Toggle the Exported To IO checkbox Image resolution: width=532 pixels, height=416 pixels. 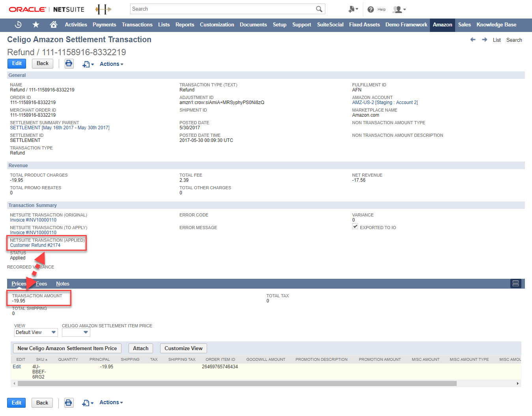point(355,226)
